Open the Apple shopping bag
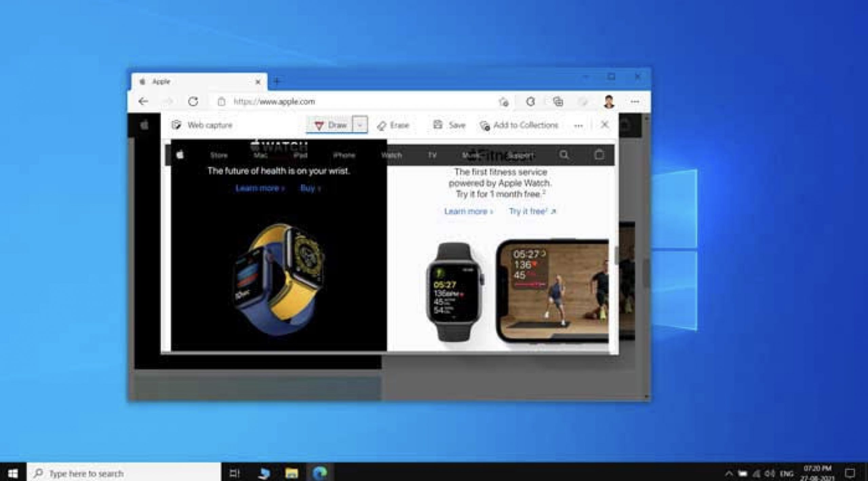This screenshot has height=481, width=868. (x=600, y=155)
